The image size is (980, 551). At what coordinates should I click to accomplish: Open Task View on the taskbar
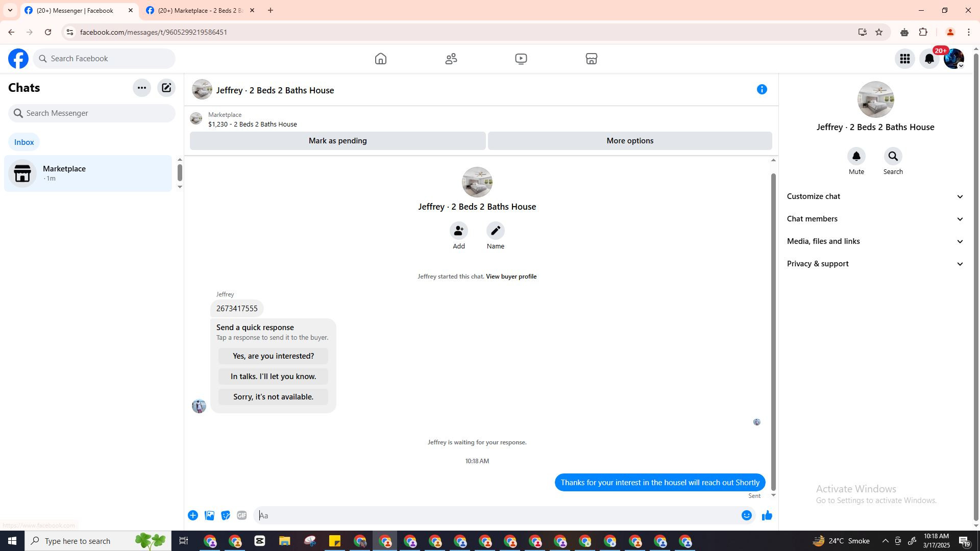pos(184,541)
